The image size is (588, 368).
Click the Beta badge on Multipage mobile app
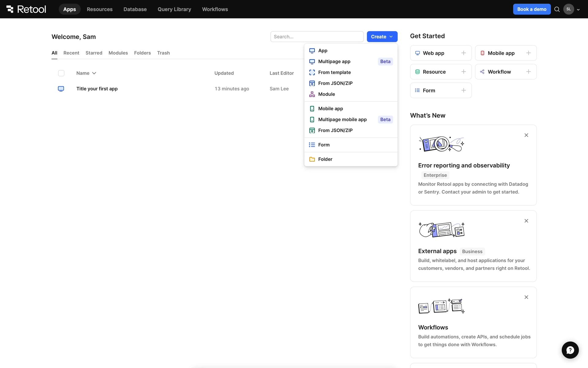point(385,119)
